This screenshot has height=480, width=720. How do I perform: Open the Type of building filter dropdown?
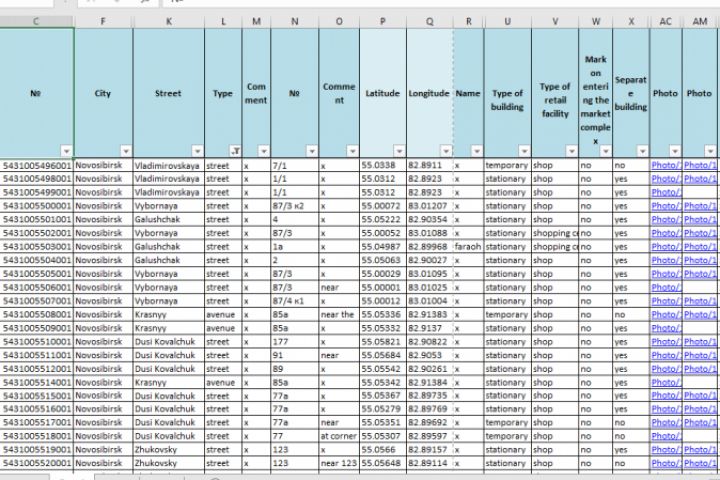[524, 151]
